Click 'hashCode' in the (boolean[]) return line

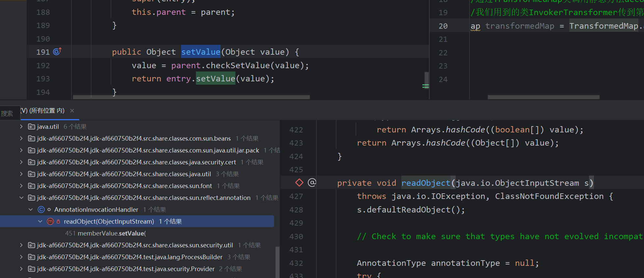(466, 129)
